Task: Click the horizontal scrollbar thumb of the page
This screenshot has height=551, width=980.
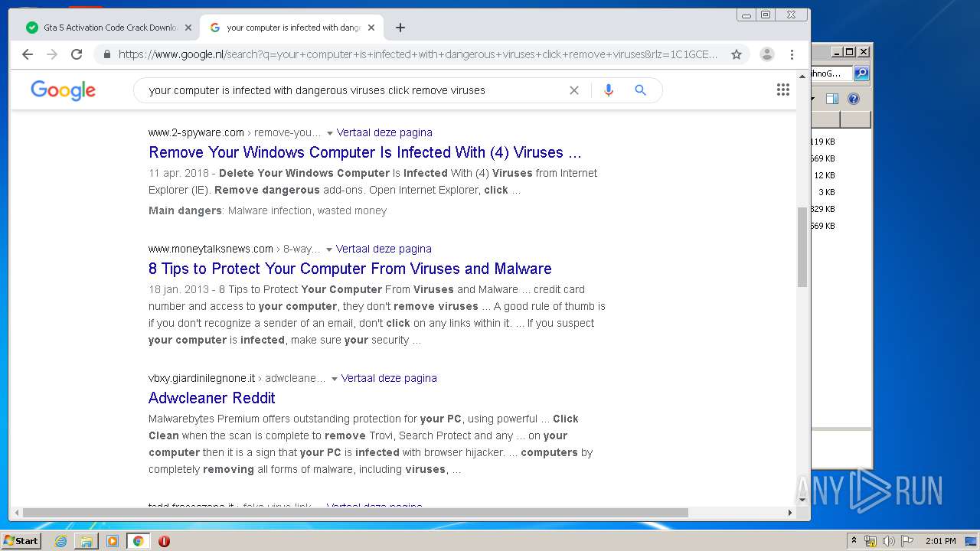Action: coord(355,513)
